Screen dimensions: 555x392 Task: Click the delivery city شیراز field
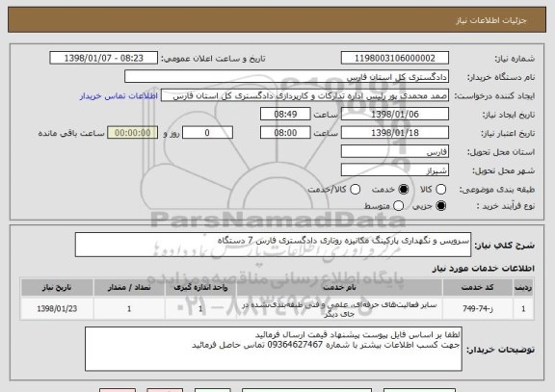(x=395, y=170)
